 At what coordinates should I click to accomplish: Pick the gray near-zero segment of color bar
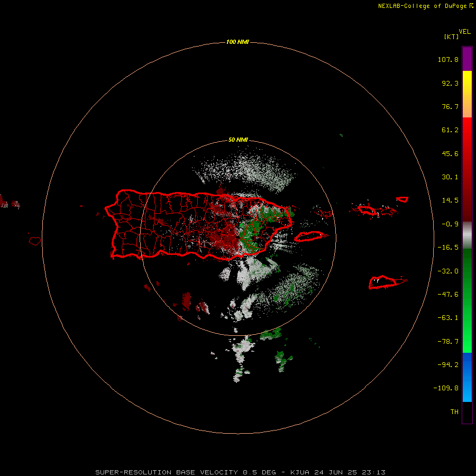pos(467,235)
